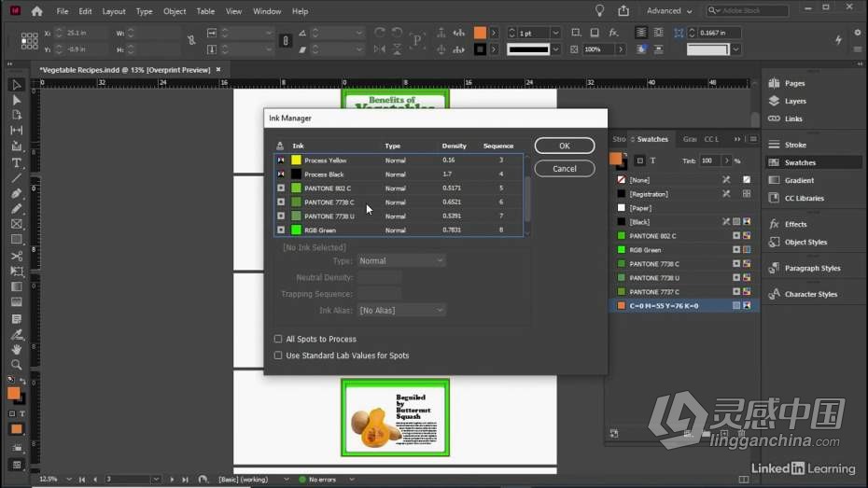Open the File menu

click(x=63, y=11)
